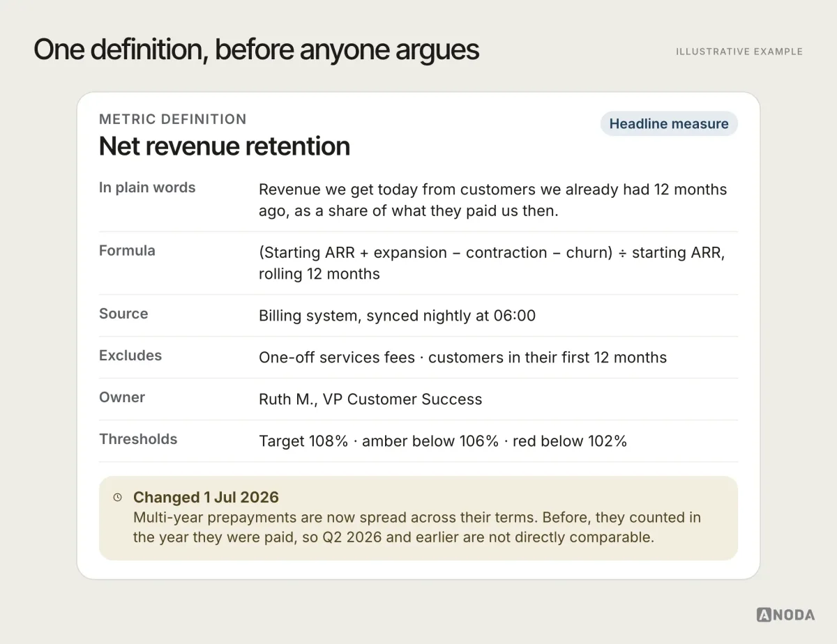Click Ruth M., VP Customer Success

pos(370,399)
